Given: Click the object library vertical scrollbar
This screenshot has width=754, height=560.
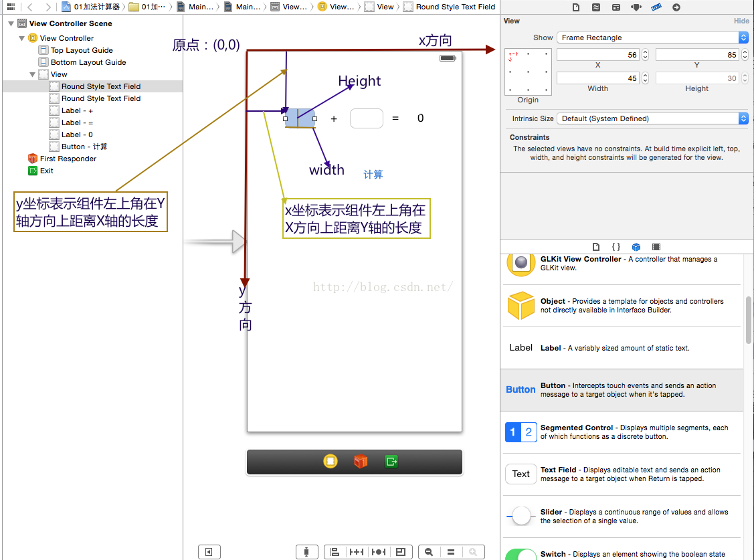Looking at the screenshot, I should (748, 320).
